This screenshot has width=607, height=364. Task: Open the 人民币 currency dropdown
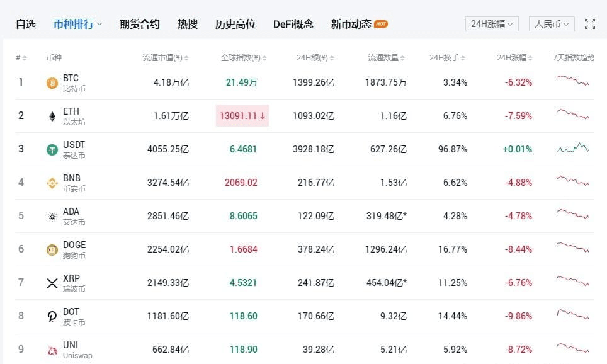click(552, 24)
